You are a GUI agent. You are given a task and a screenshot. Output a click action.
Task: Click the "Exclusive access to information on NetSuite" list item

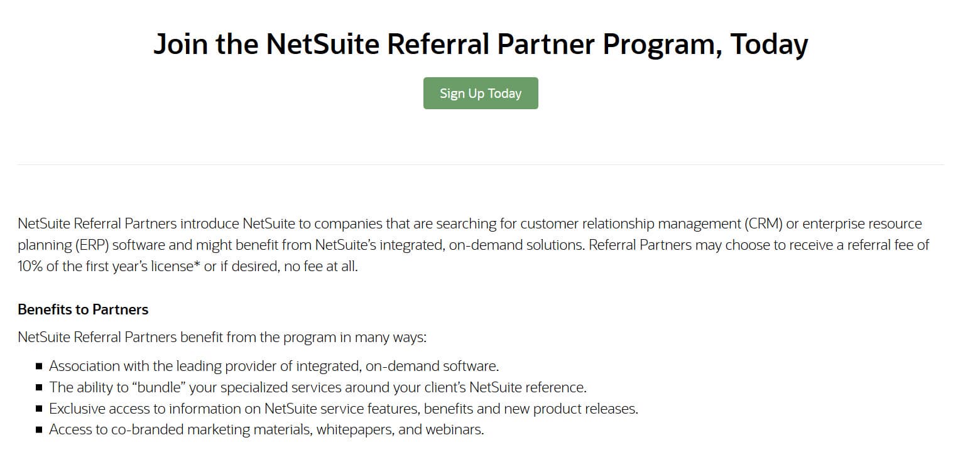click(x=344, y=409)
